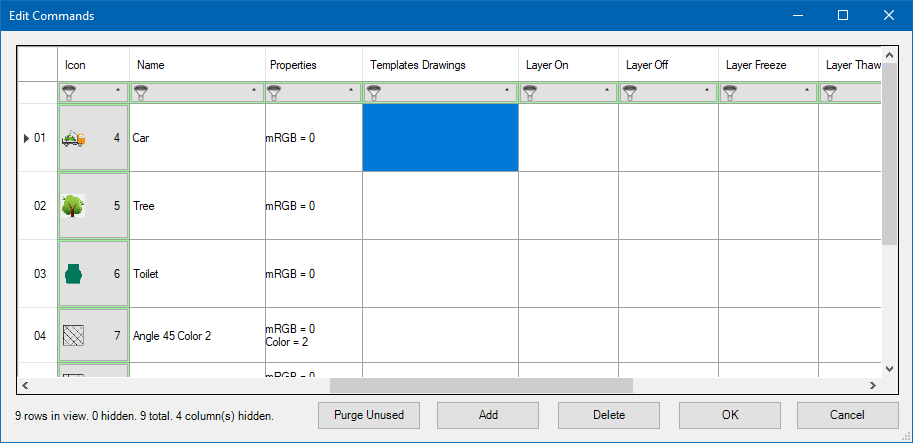
Task: Delete the selected command
Action: [x=609, y=415]
